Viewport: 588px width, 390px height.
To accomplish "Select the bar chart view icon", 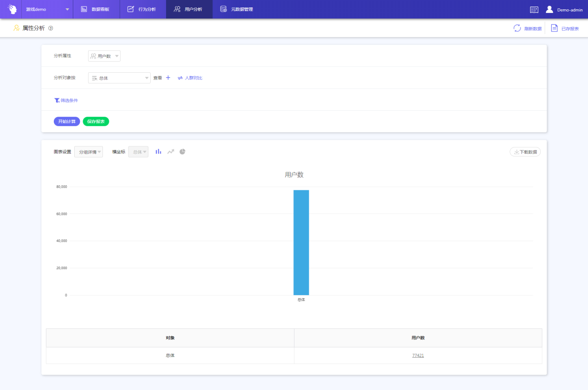I will [159, 151].
